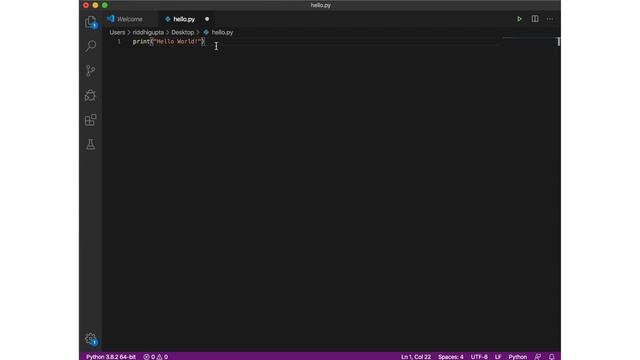640x360 pixels.
Task: Change indentation via Spaces: 4
Action: coord(451,357)
